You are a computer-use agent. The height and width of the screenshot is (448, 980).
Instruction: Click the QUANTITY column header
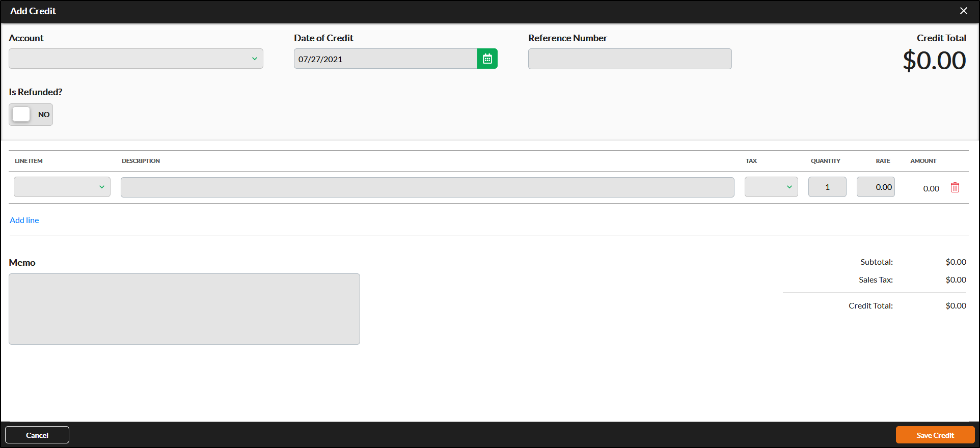tap(826, 161)
